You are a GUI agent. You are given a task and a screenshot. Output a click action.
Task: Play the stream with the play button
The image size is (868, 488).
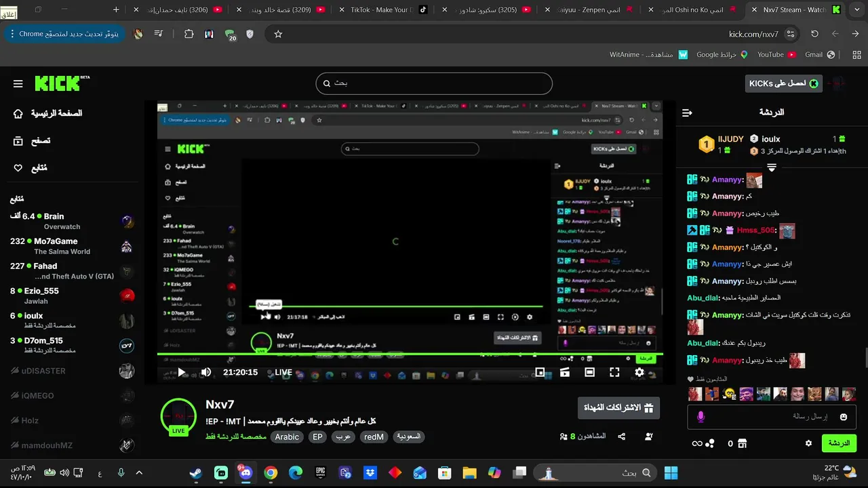click(x=182, y=372)
